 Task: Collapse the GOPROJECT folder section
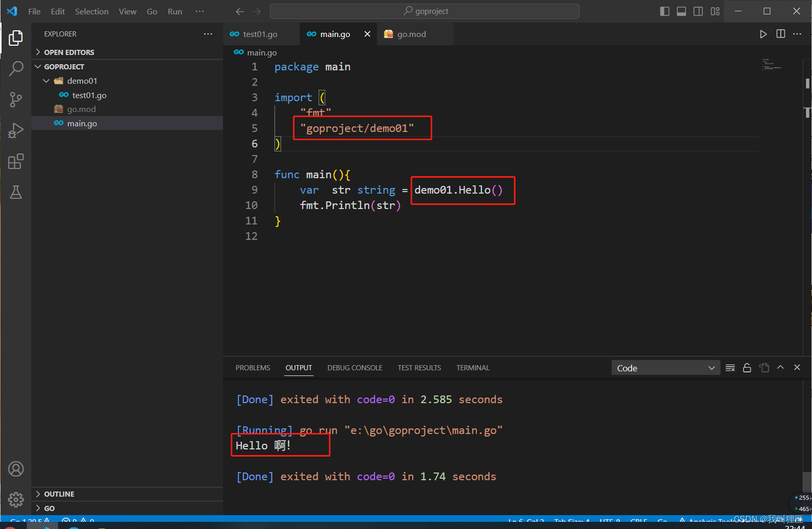[127, 67]
